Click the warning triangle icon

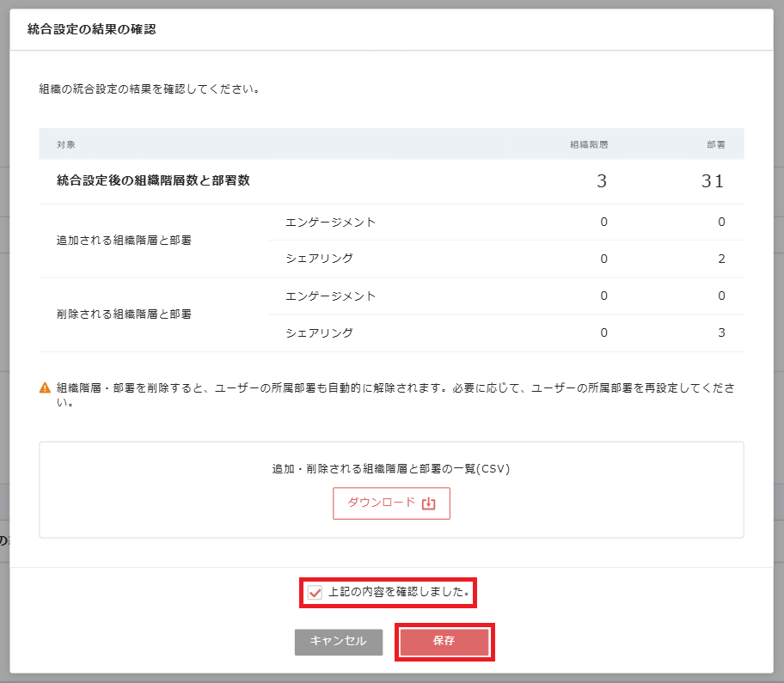point(45,388)
